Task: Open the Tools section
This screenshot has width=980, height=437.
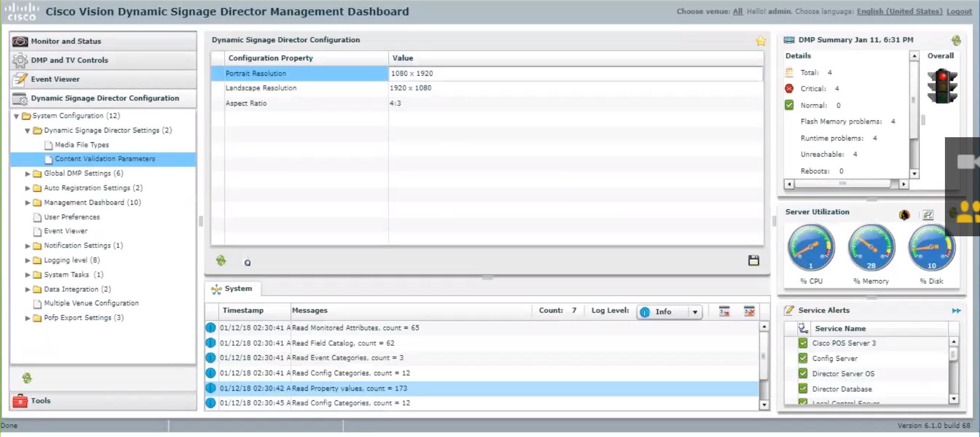Action: click(103, 400)
